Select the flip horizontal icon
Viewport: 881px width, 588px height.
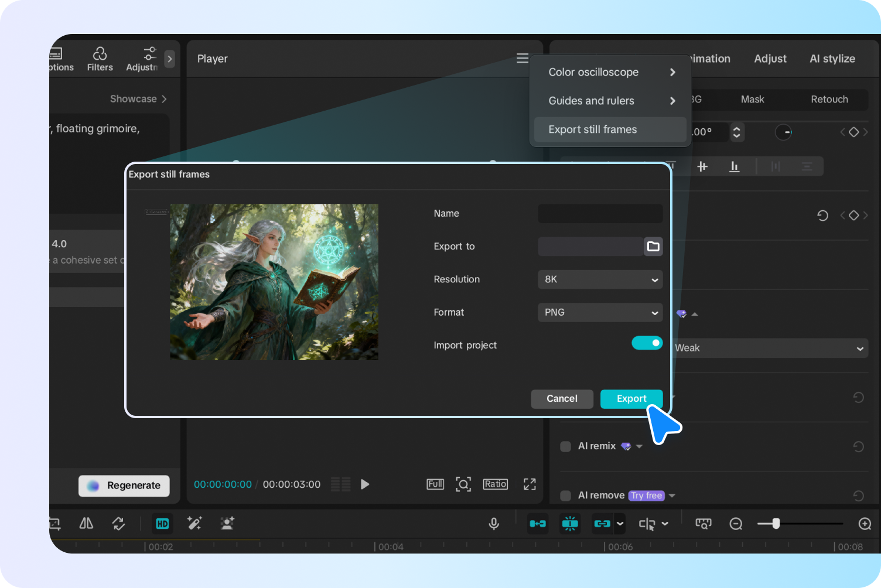[x=86, y=524]
